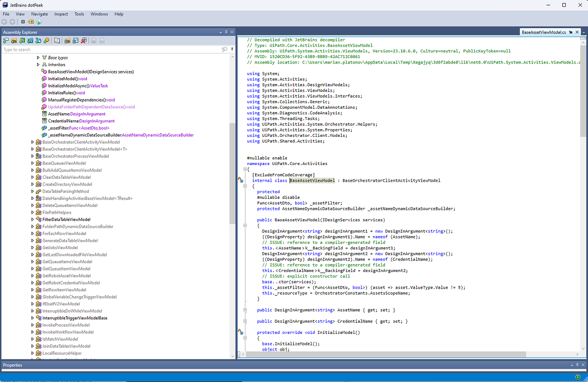Screen dimensions: 588x382
Task: Open a folder of assemblies via toolbar icon
Action: pyautogui.click(x=14, y=41)
